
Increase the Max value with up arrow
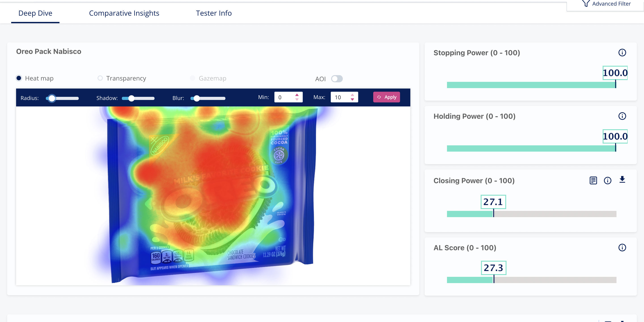click(x=352, y=95)
